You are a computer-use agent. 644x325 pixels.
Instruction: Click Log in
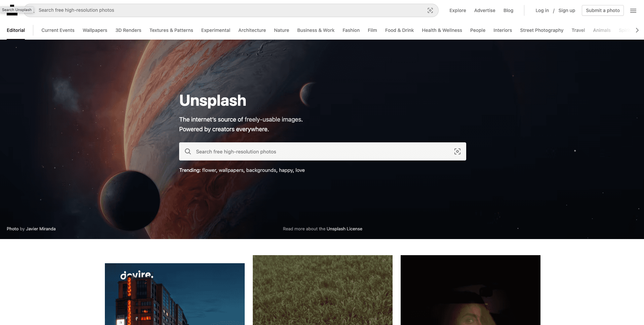542,10
